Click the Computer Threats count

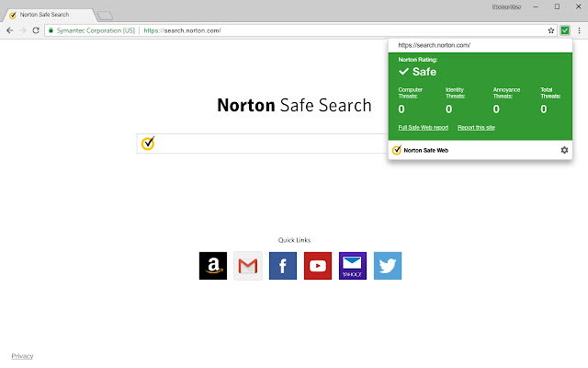[x=401, y=109]
